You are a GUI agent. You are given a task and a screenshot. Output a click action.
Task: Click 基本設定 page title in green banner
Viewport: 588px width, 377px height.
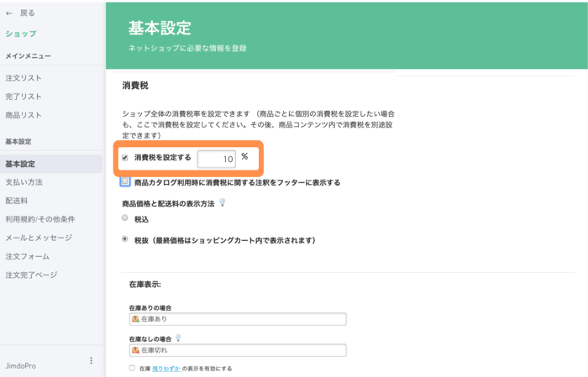coord(160,28)
